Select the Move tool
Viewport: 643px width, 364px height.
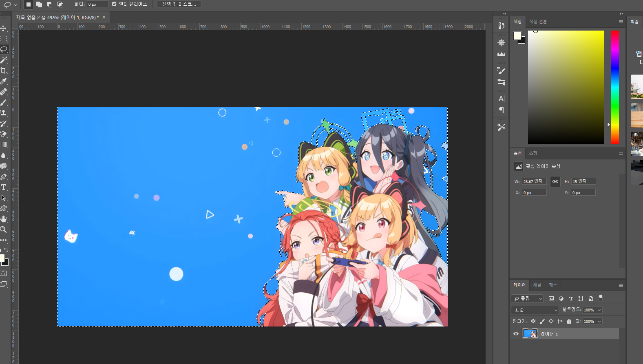[x=4, y=28]
